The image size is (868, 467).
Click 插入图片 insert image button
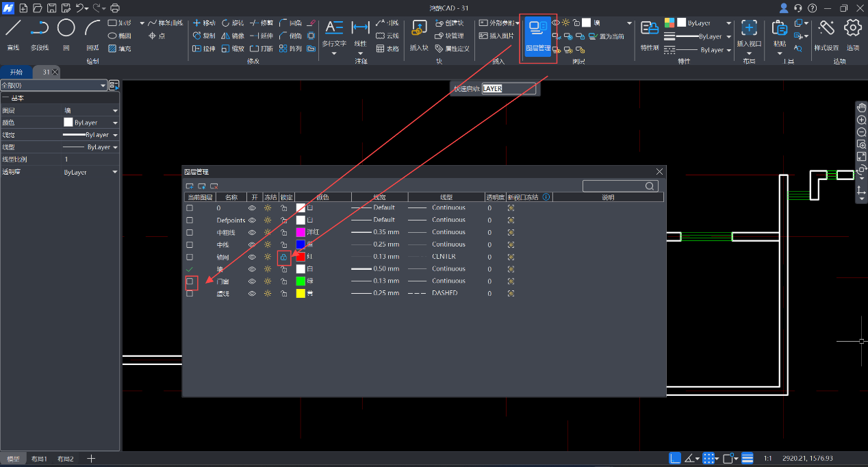coord(496,36)
